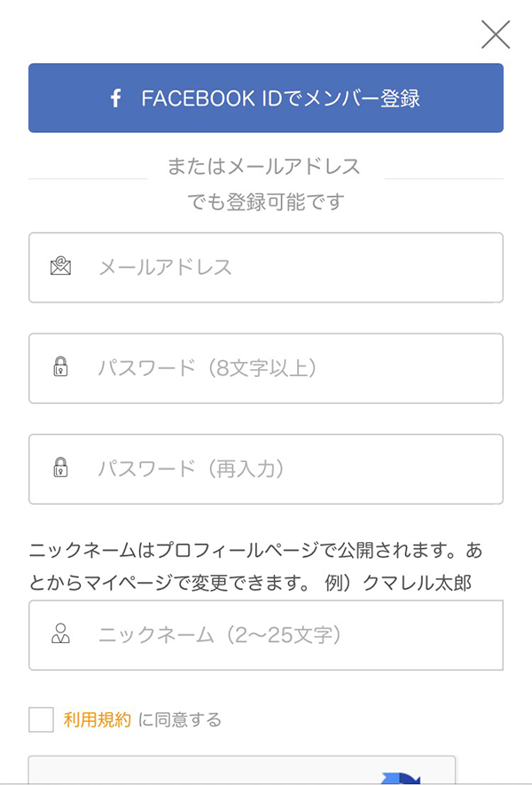Register using your Facebook ID

(266, 98)
